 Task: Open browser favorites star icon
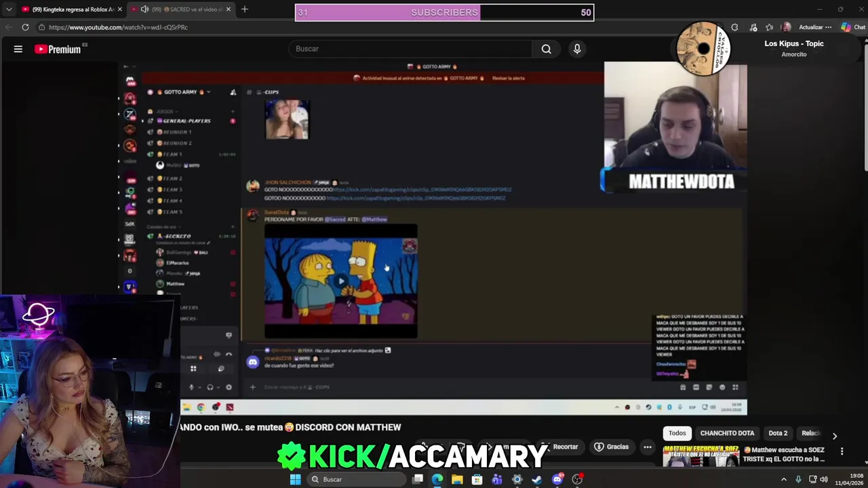(769, 27)
